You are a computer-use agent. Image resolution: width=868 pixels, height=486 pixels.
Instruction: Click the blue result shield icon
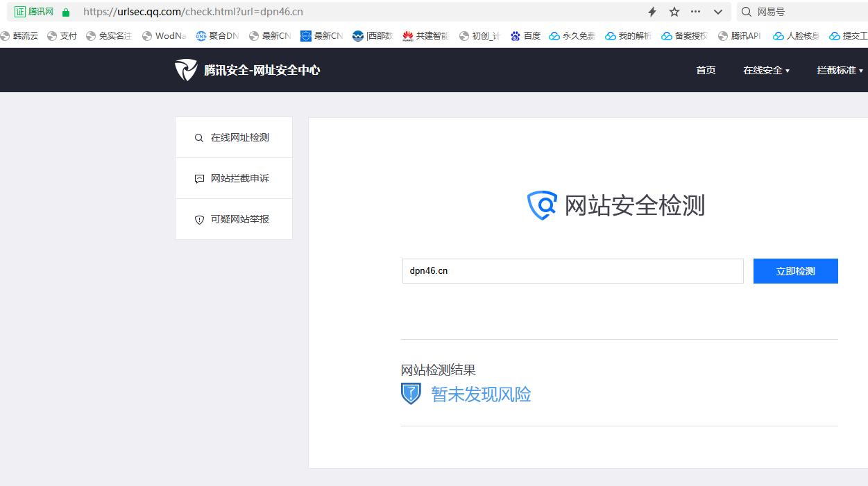[411, 394]
